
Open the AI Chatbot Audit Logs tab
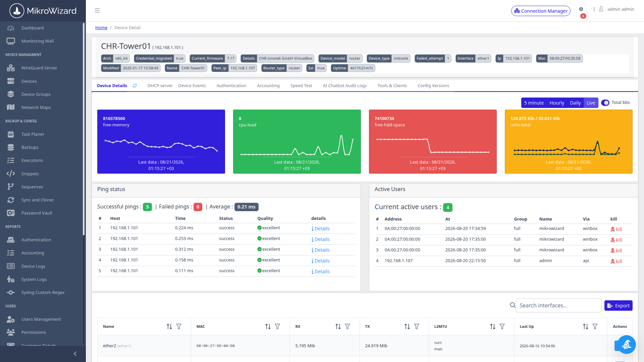344,86
